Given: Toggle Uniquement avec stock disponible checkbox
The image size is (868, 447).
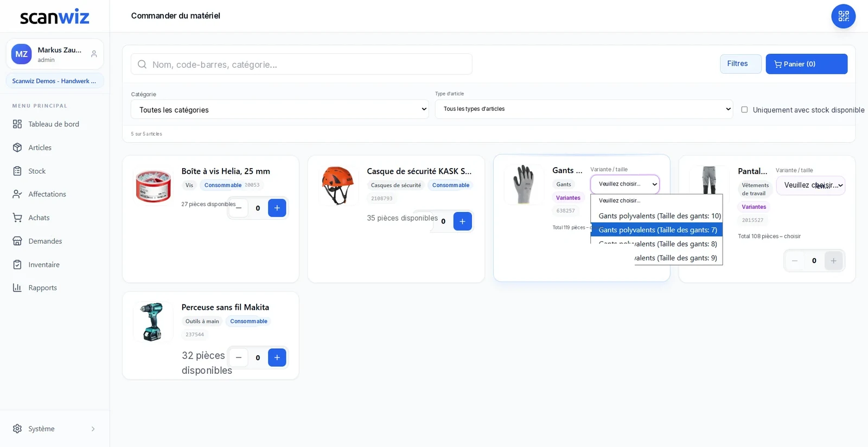Looking at the screenshot, I should (744, 110).
